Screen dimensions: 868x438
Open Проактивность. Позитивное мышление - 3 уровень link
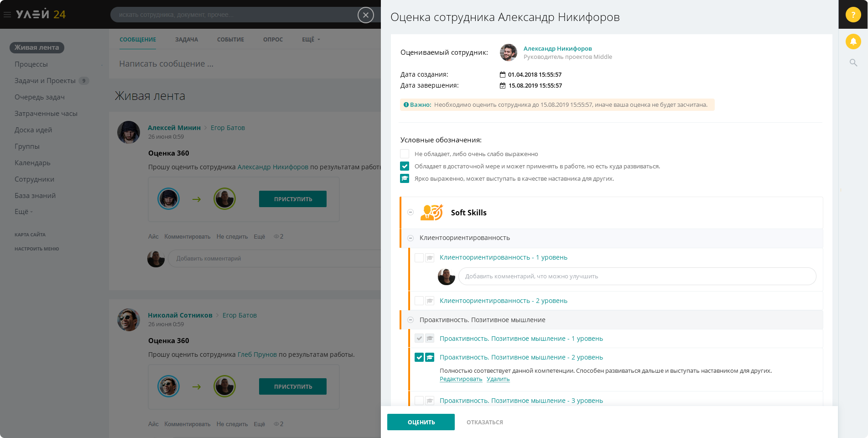coord(521,401)
